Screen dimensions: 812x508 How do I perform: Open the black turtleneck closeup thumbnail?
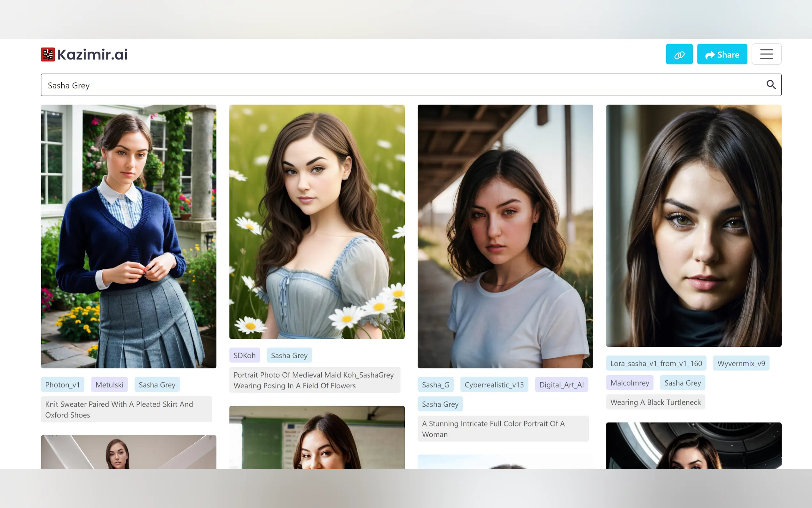click(x=693, y=226)
